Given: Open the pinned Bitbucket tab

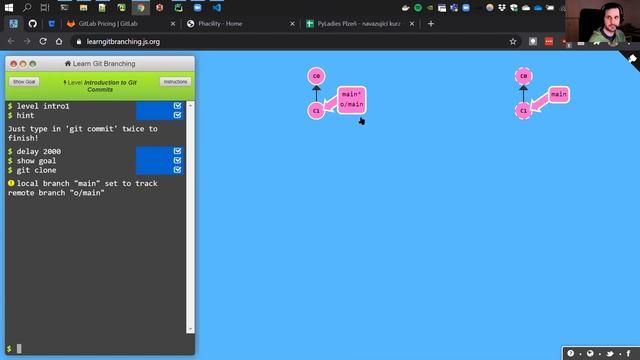Looking at the screenshot, I should 51,24.
